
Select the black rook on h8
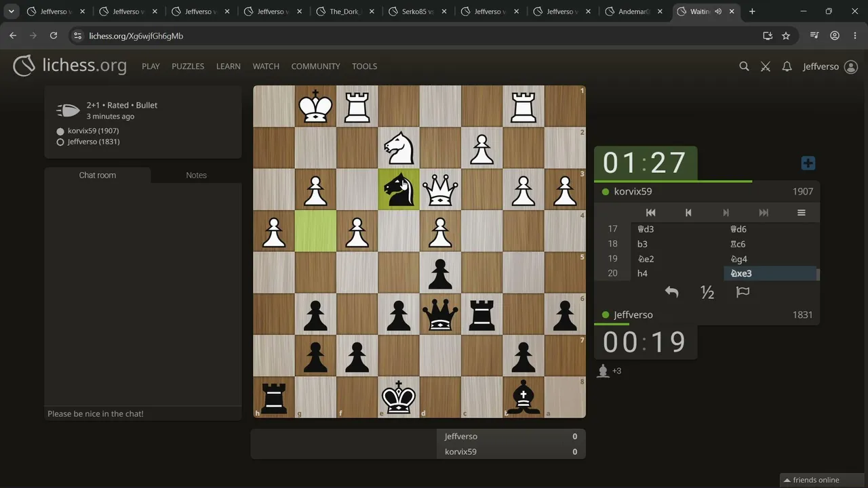(274, 397)
